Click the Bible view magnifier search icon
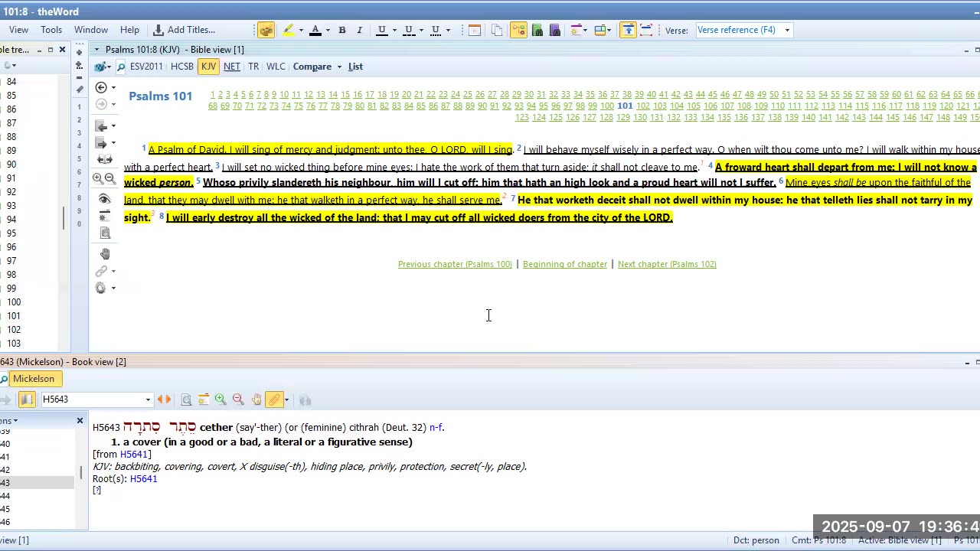This screenshot has width=980, height=551. coord(121,67)
